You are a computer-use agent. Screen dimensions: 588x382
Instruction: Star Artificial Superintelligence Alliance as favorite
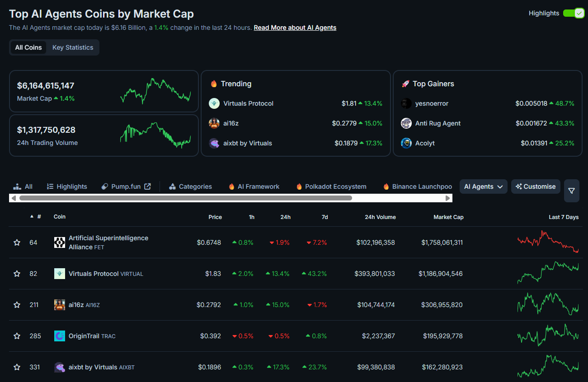pyautogui.click(x=17, y=242)
